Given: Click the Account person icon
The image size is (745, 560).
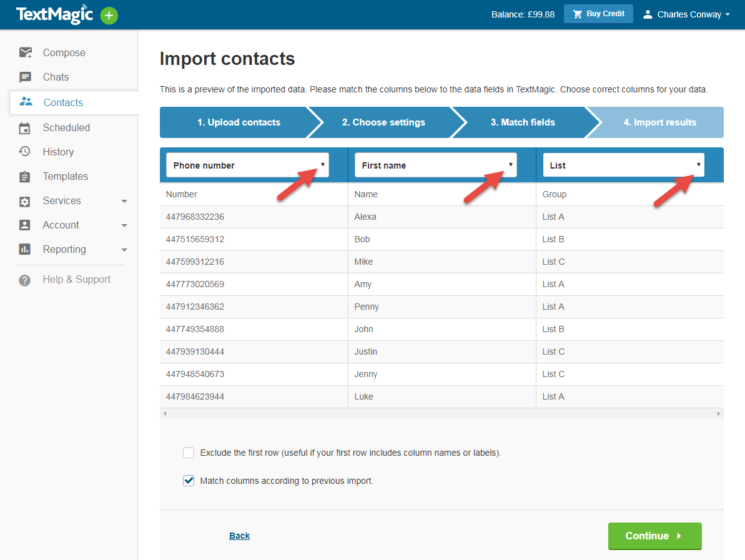Looking at the screenshot, I should click(25, 225).
